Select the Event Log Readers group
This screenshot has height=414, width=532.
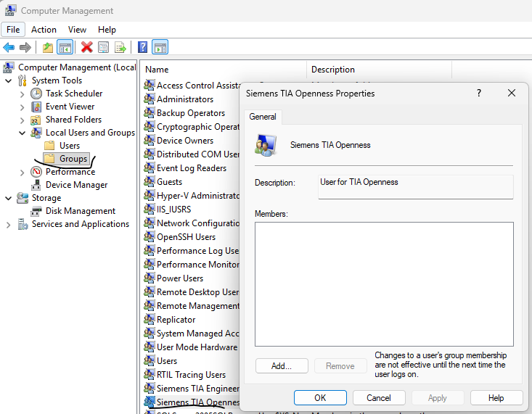pos(192,168)
